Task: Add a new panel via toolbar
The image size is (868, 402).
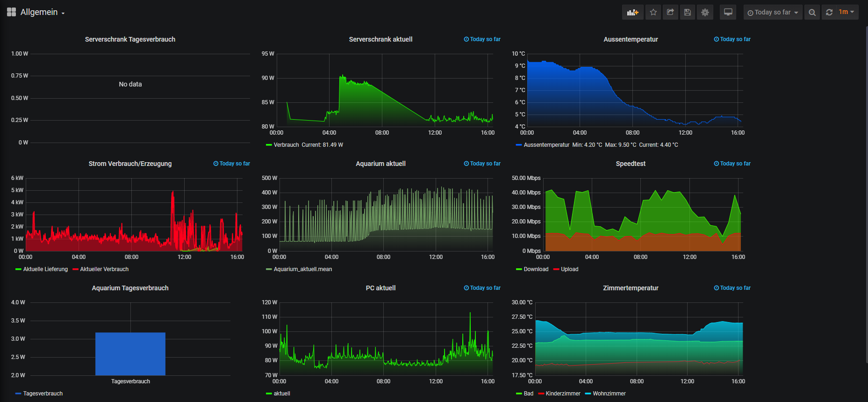Action: pos(632,12)
